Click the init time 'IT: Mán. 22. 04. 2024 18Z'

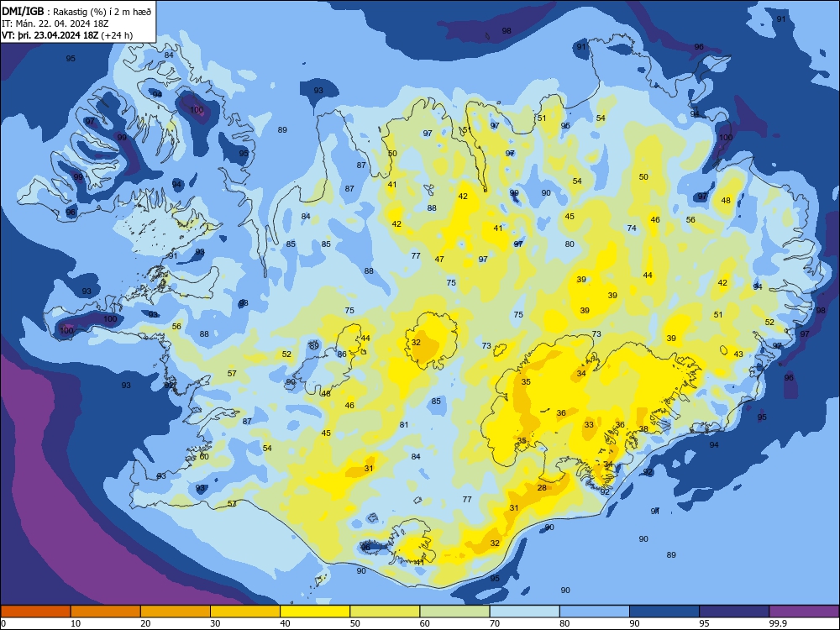pyautogui.click(x=55, y=24)
